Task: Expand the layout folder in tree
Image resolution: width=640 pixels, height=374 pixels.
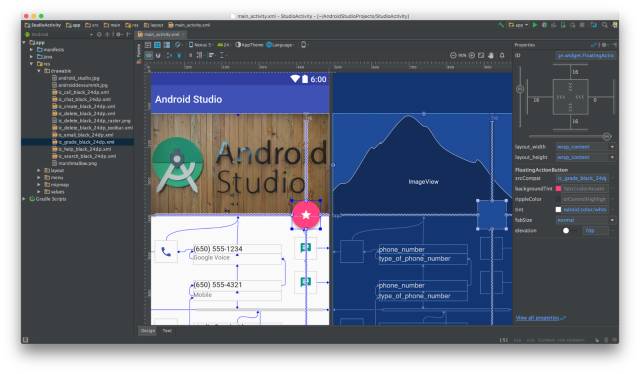Action: point(39,171)
